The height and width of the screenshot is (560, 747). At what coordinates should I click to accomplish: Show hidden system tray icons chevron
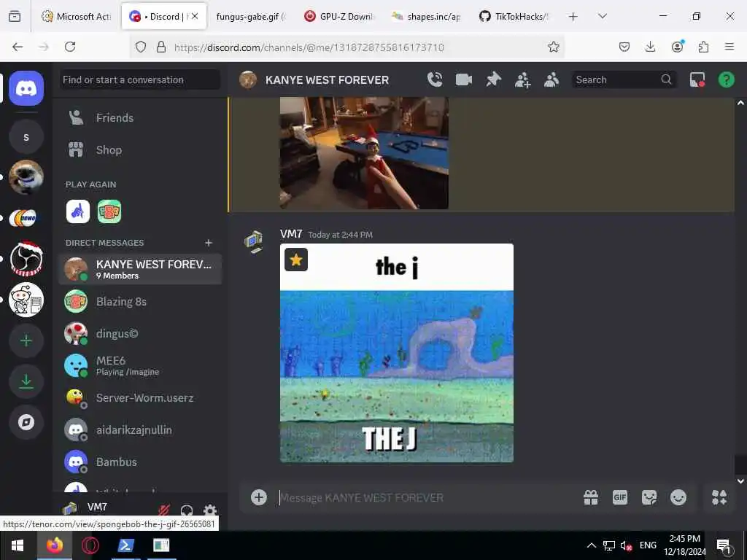tap(591, 545)
